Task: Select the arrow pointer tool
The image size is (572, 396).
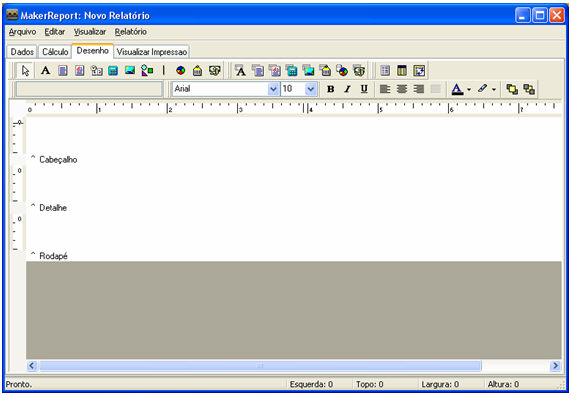Action: tap(25, 70)
